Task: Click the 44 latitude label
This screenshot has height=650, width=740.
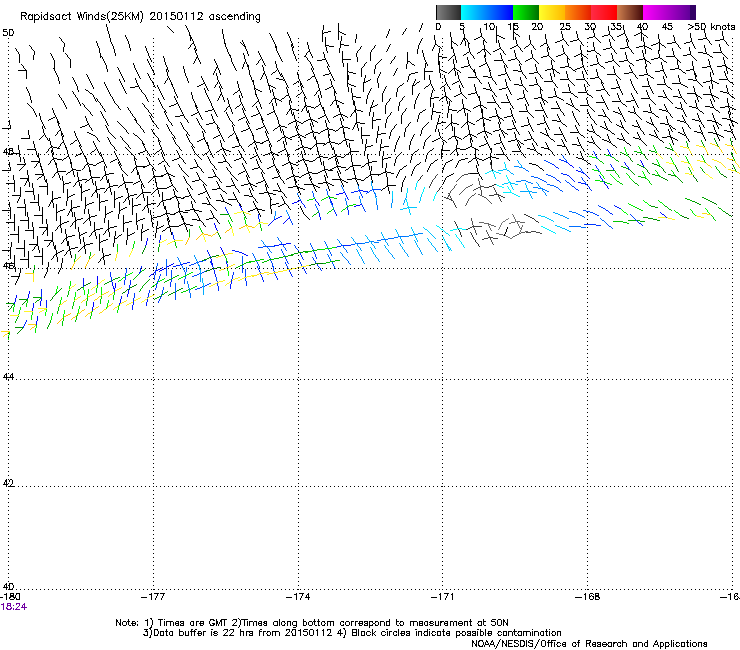Action: click(x=8, y=377)
